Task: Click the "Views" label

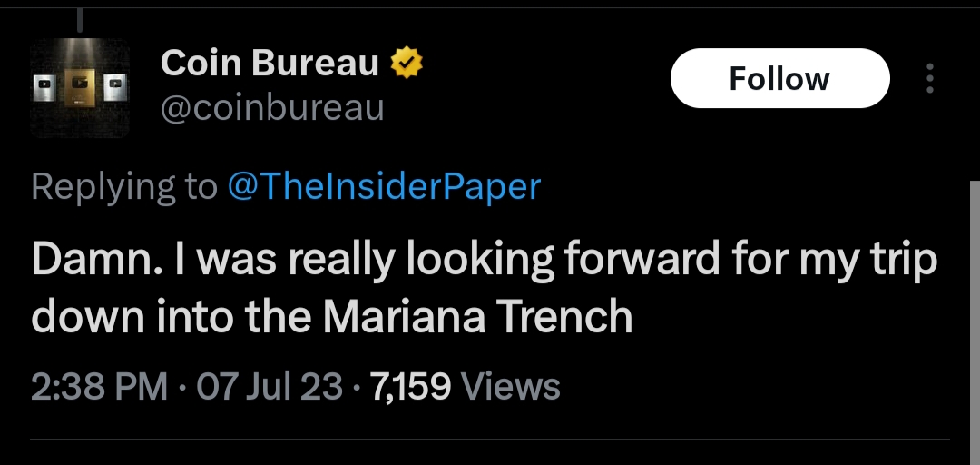Action: coord(511,387)
